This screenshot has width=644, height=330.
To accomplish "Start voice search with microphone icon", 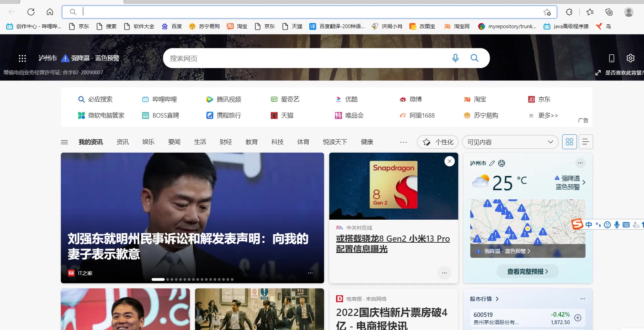I will coord(455,58).
